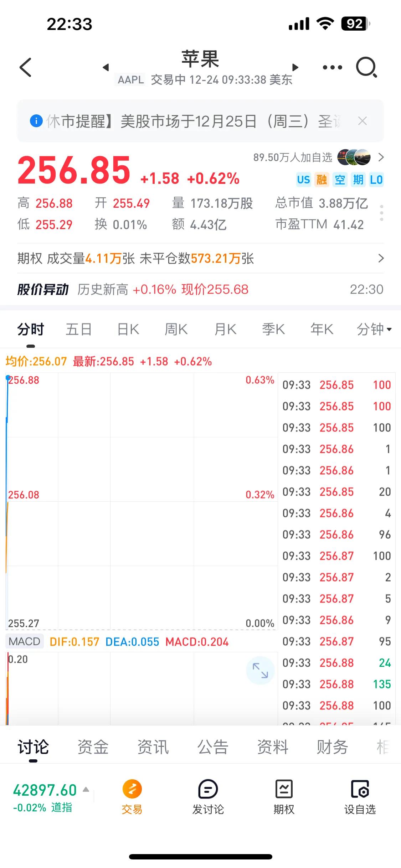Switch to next stock with right triangle
This screenshot has width=401, height=868.
tap(295, 67)
